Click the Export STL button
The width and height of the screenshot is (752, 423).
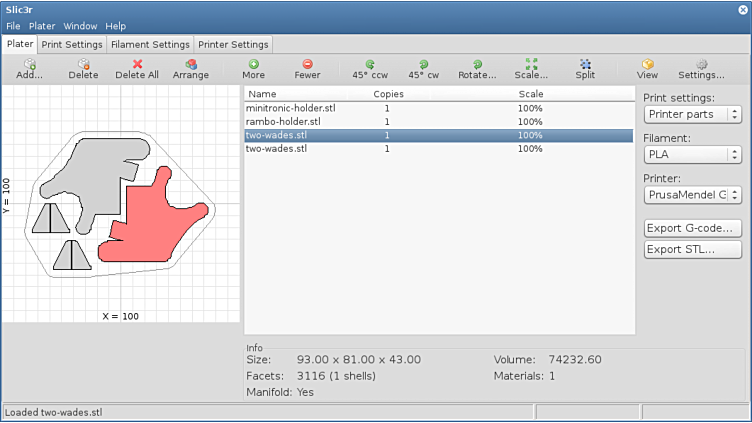(693, 249)
